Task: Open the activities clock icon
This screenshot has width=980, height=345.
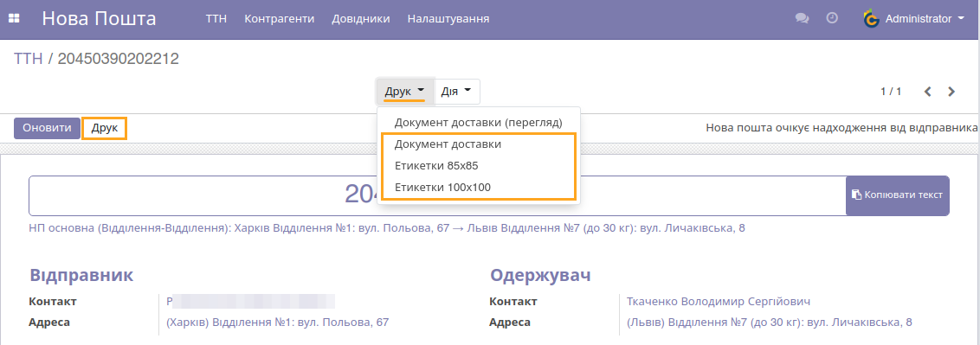Action: click(x=832, y=18)
